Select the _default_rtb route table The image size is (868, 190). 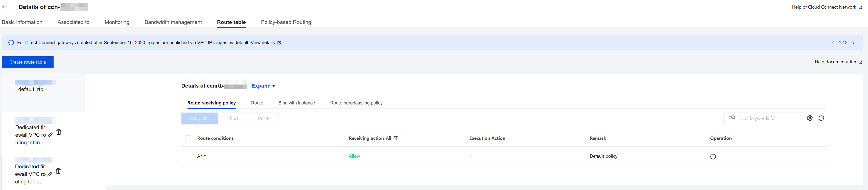43,93
